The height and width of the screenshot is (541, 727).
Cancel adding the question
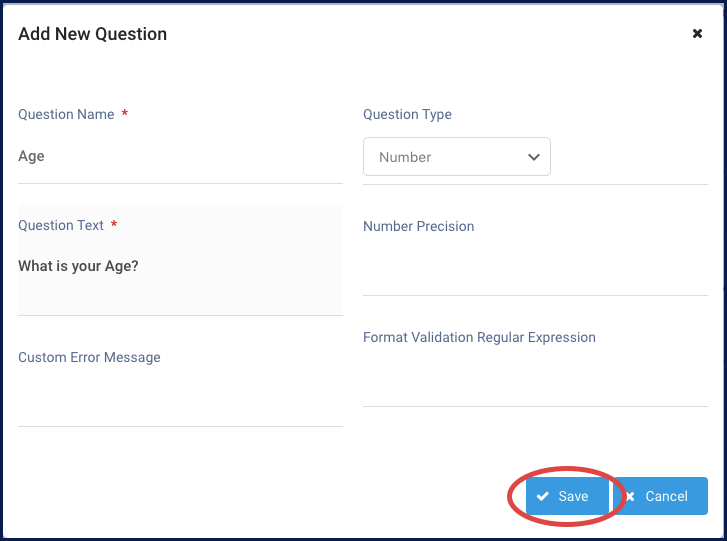coord(660,497)
